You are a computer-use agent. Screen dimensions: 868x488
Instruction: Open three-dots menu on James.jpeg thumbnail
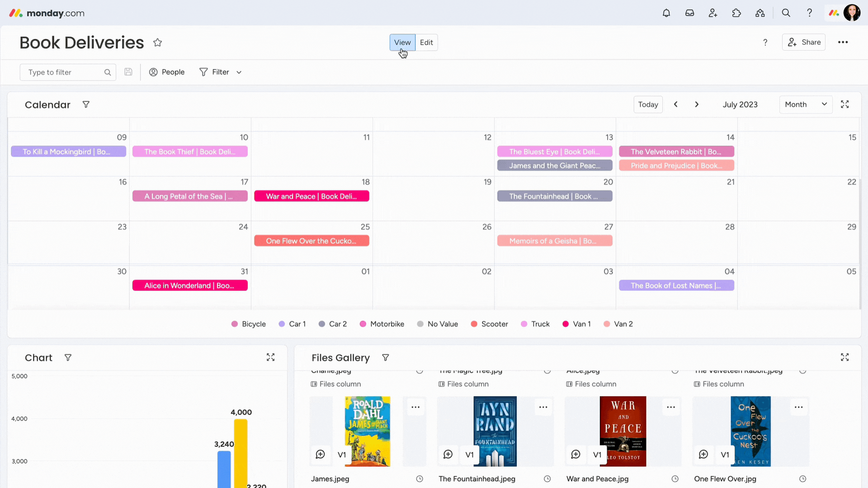[x=415, y=407]
